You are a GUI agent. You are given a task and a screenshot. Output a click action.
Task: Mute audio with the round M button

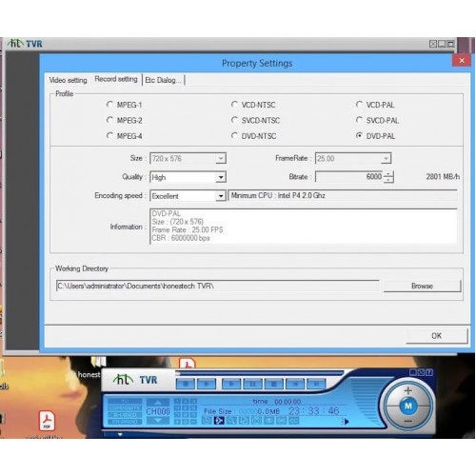pyautogui.click(x=408, y=406)
